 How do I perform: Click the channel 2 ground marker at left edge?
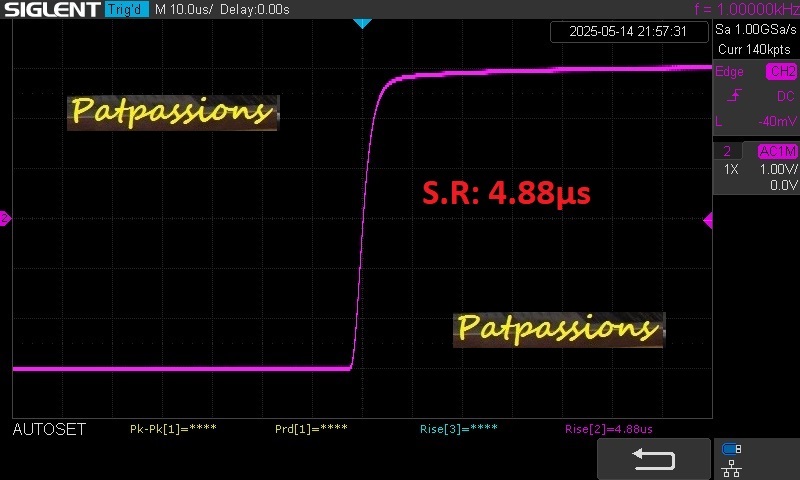5,219
